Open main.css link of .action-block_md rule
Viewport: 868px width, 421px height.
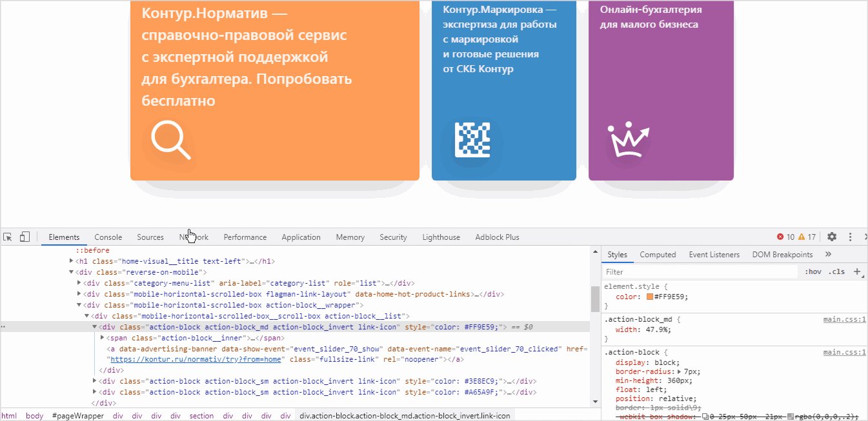point(844,319)
